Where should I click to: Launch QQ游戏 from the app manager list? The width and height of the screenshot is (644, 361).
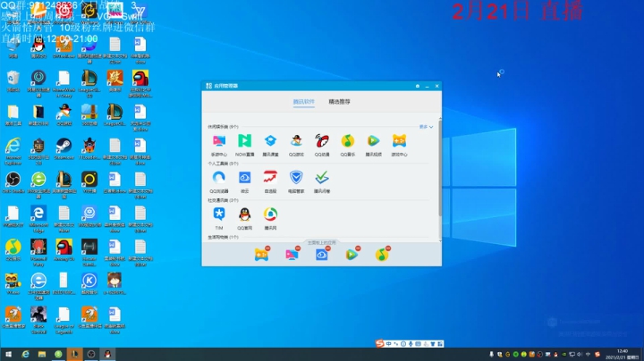[296, 141]
